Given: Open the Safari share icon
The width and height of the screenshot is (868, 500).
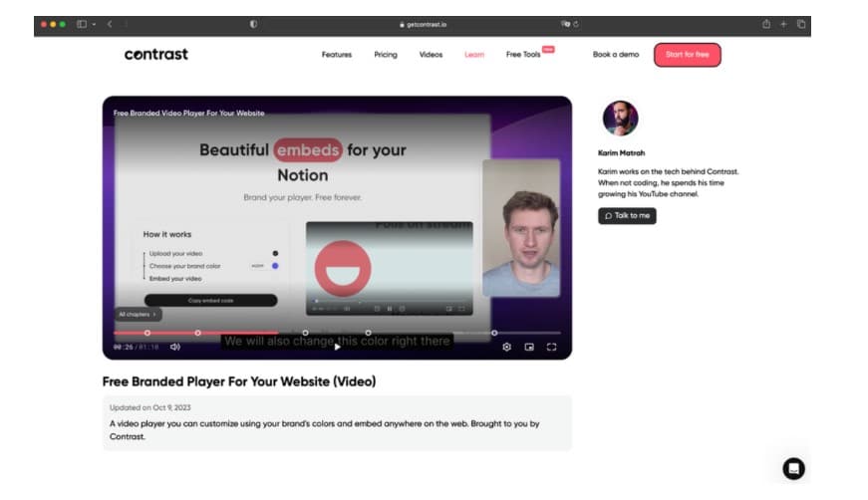Looking at the screenshot, I should [x=766, y=24].
